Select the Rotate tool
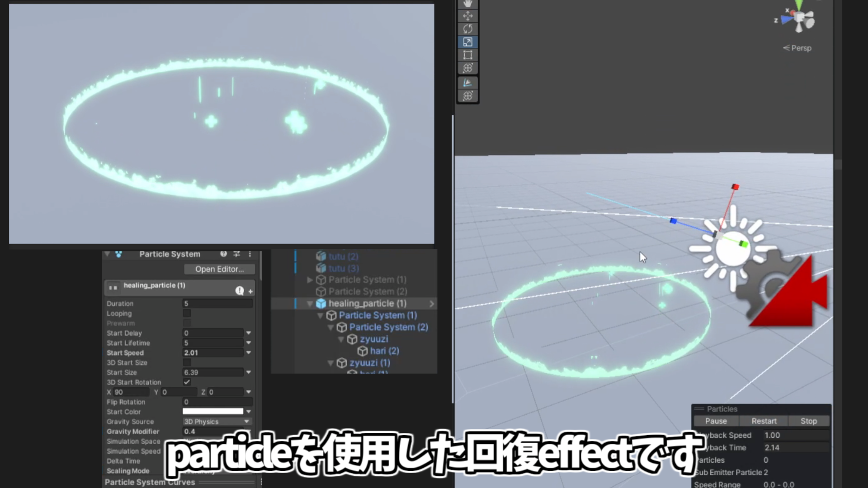The height and width of the screenshot is (488, 868). coord(467,28)
